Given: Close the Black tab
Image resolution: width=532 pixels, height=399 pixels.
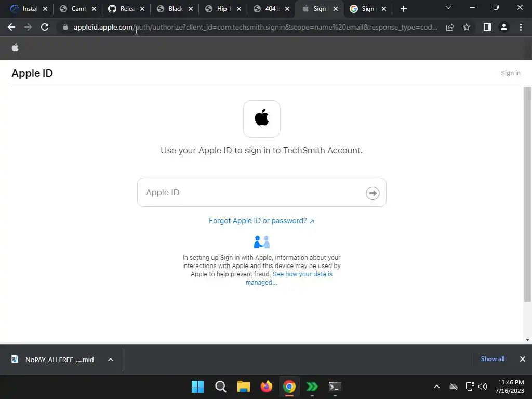Looking at the screenshot, I should pos(191,9).
